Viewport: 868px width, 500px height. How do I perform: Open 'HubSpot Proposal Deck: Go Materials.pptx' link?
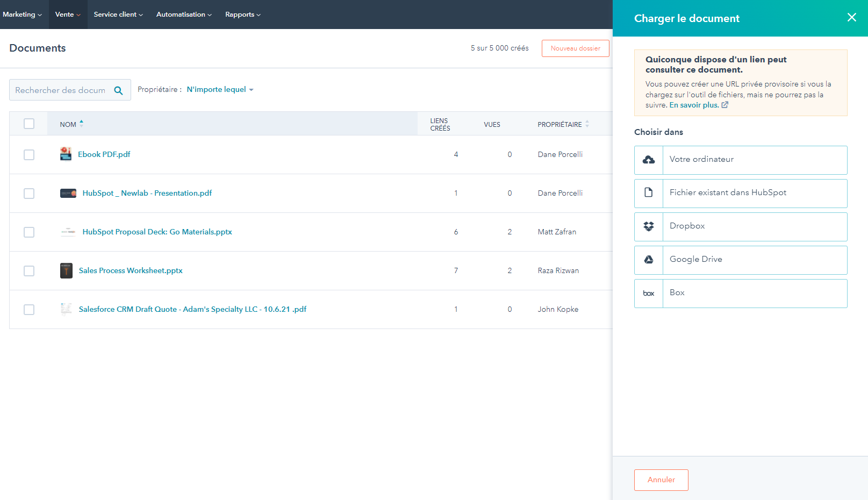point(157,232)
